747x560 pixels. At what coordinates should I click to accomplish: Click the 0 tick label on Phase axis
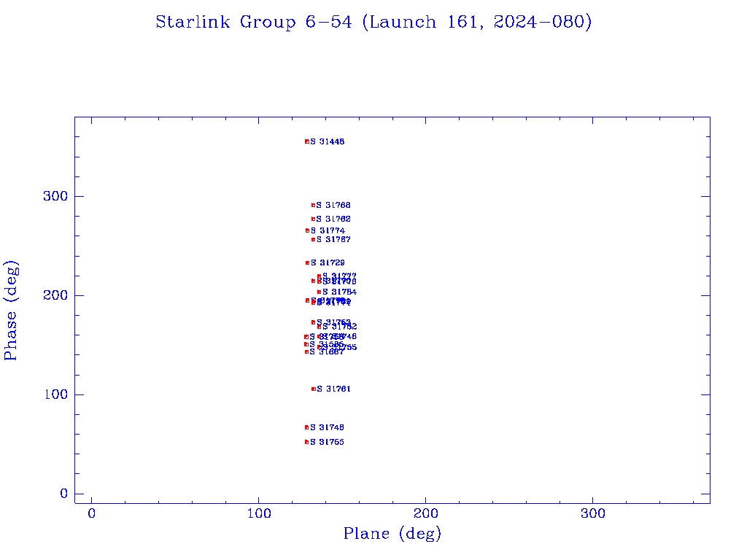(x=64, y=494)
